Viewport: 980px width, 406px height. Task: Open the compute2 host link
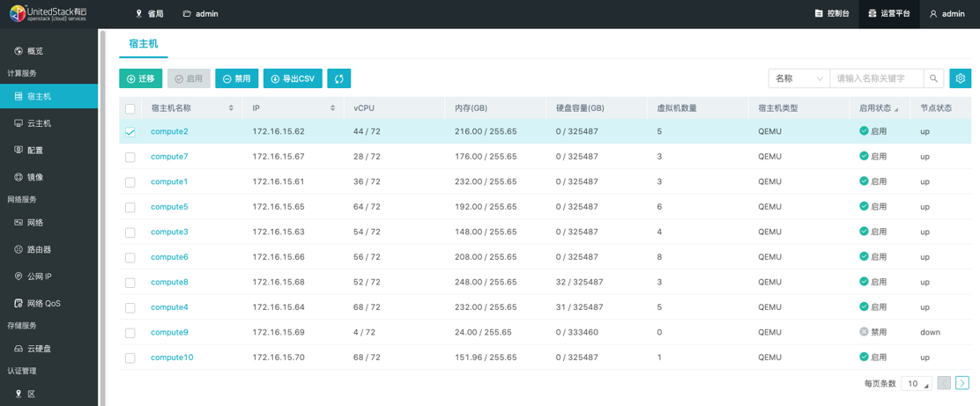pos(169,131)
